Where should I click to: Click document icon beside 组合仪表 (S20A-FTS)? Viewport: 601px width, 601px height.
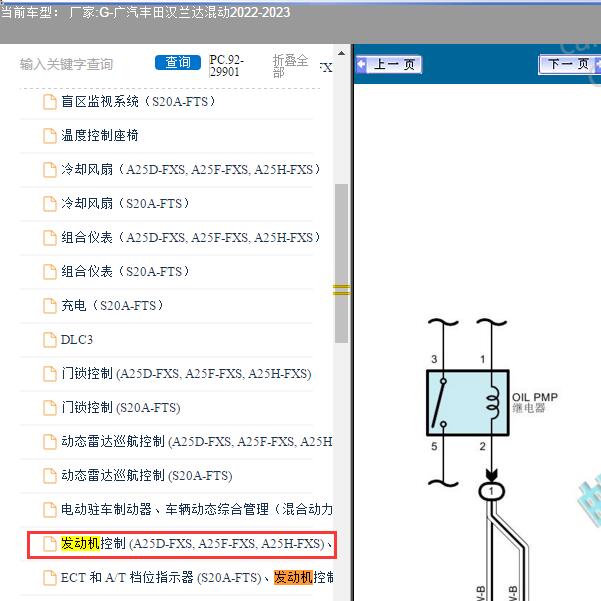pyautogui.click(x=50, y=272)
